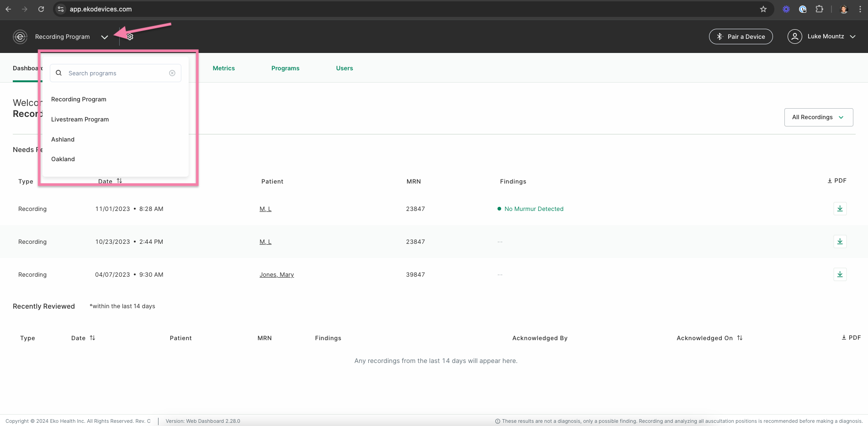The width and height of the screenshot is (868, 426).
Task: Bookmark this page with the star icon
Action: click(x=763, y=9)
